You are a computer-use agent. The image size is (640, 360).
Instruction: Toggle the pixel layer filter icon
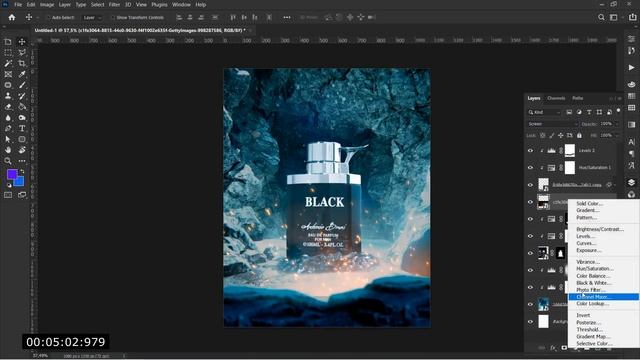pos(569,112)
